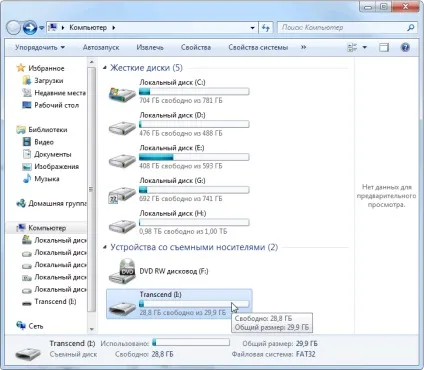Click the E: drive capacity bar

pos(194,157)
